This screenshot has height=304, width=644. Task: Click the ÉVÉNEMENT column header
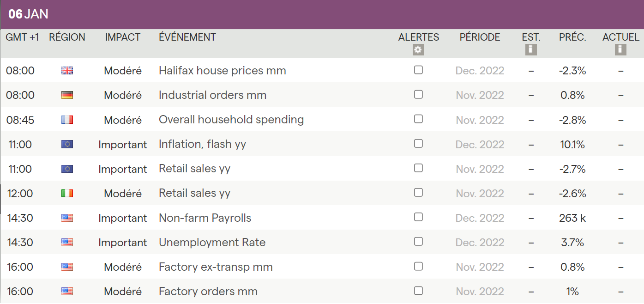point(187,37)
